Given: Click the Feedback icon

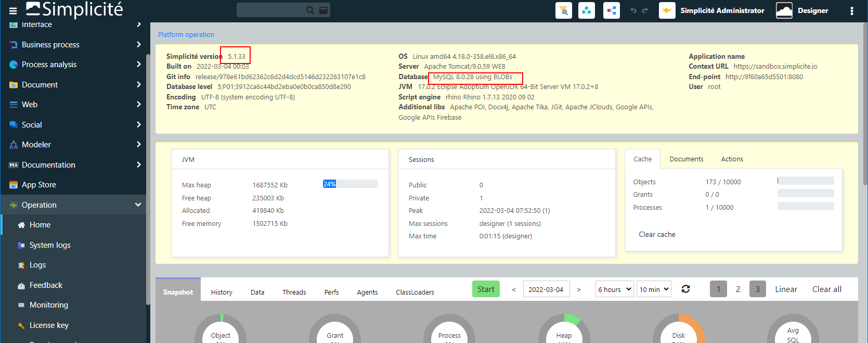Looking at the screenshot, I should (x=21, y=285).
